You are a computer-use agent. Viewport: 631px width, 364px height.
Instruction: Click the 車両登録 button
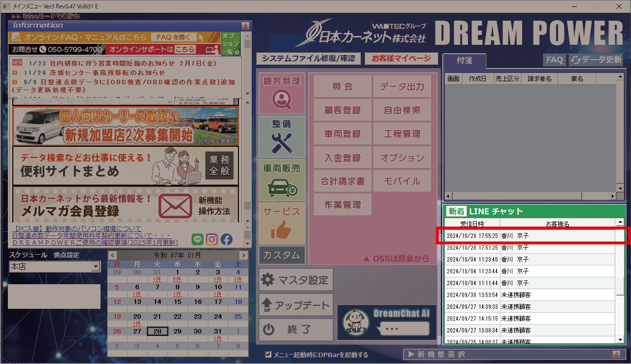click(342, 134)
